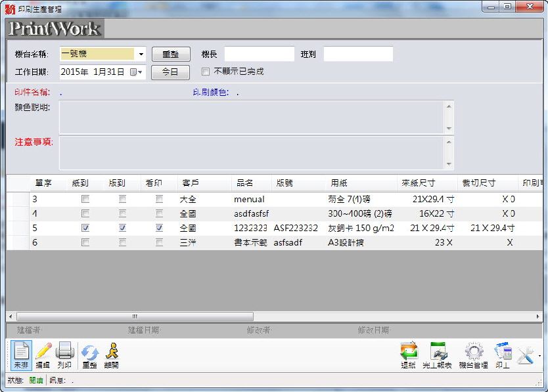Select cell '書本示範' in row 6
Image resolution: width=548 pixels, height=392 pixels.
pyautogui.click(x=250, y=242)
